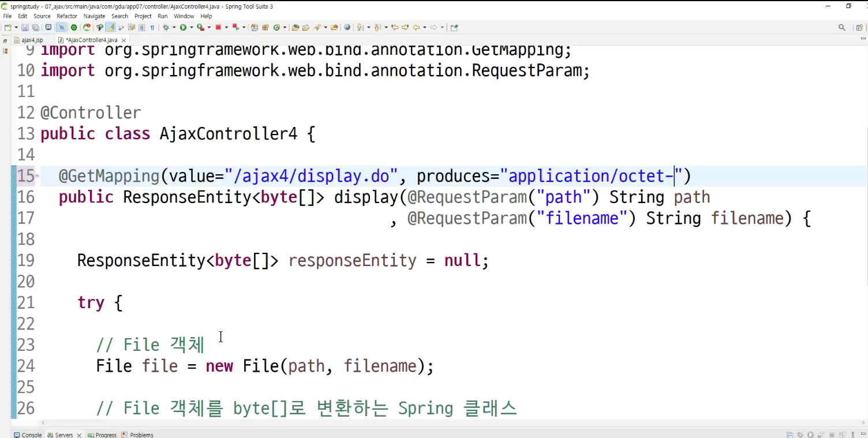Run the application with green Run icon
868x438 pixels.
point(183,27)
